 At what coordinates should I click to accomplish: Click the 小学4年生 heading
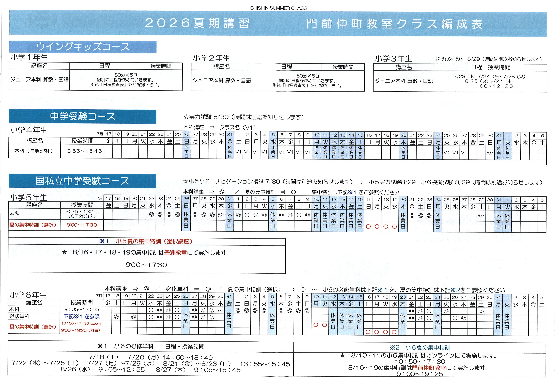[29, 130]
